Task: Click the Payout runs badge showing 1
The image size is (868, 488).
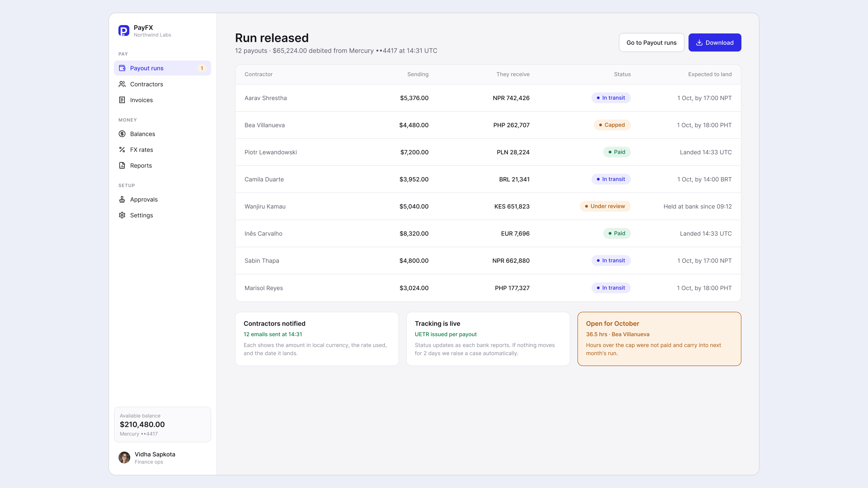Action: pos(202,68)
